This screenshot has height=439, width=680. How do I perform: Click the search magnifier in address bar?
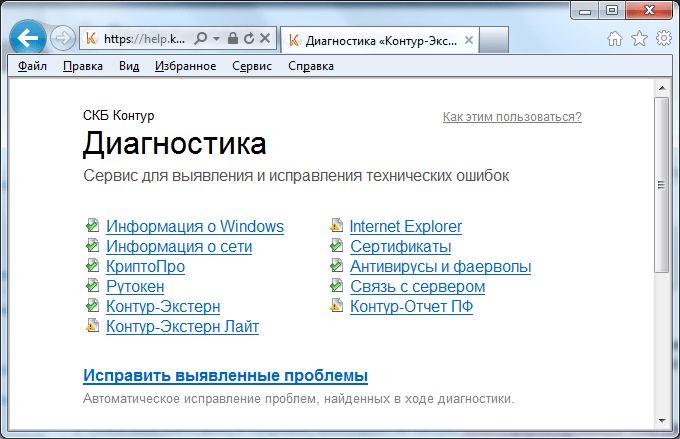tap(201, 39)
